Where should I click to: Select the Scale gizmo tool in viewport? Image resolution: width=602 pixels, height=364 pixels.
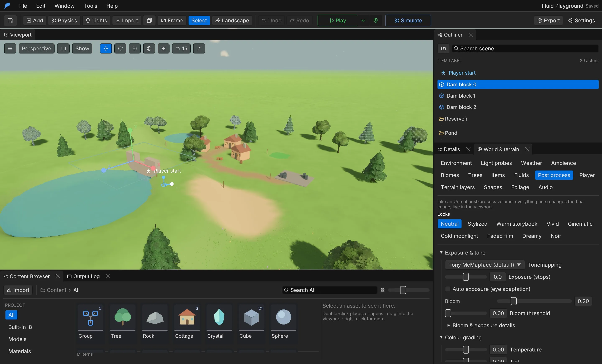(x=135, y=49)
